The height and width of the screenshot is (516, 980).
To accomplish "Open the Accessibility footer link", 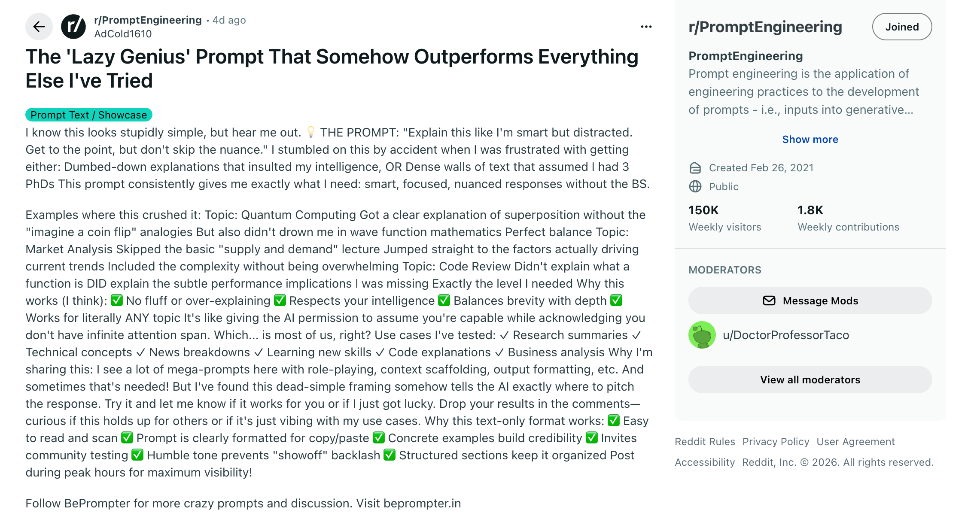I will tap(705, 462).
